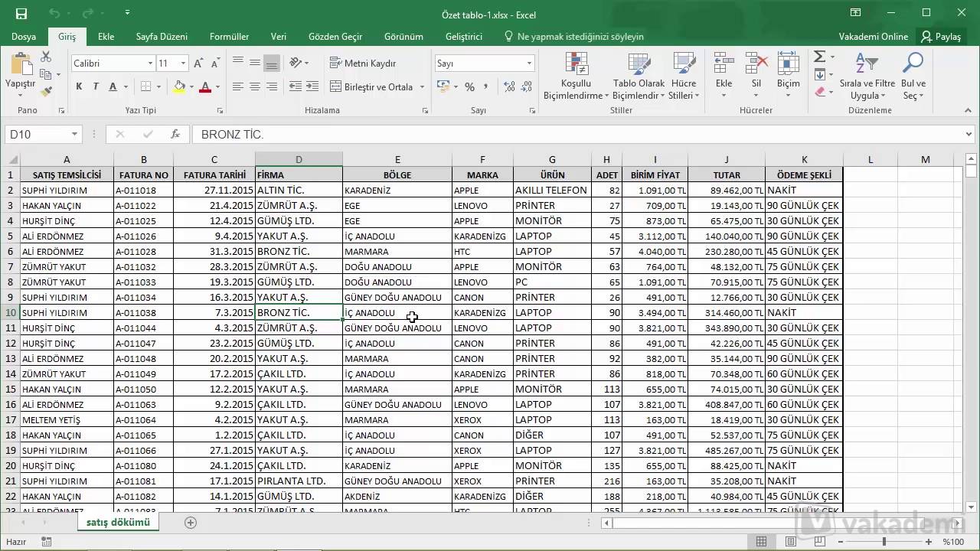Open the fill color dropdown arrow
Image resolution: width=980 pixels, height=551 pixels.
(x=191, y=87)
